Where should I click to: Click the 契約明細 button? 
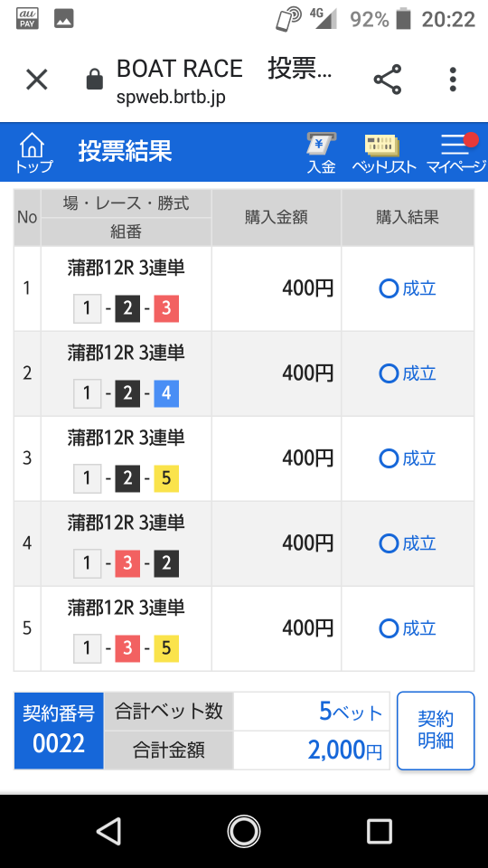436,731
